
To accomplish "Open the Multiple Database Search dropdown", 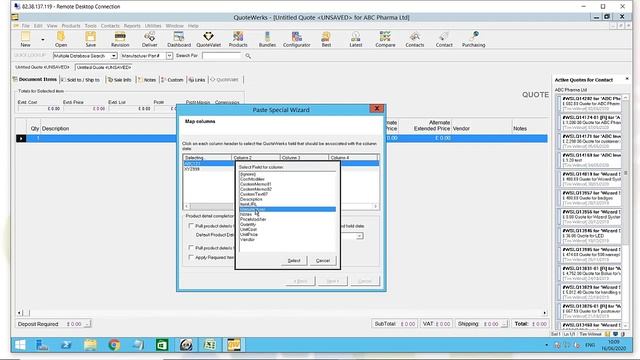I will [x=114, y=56].
